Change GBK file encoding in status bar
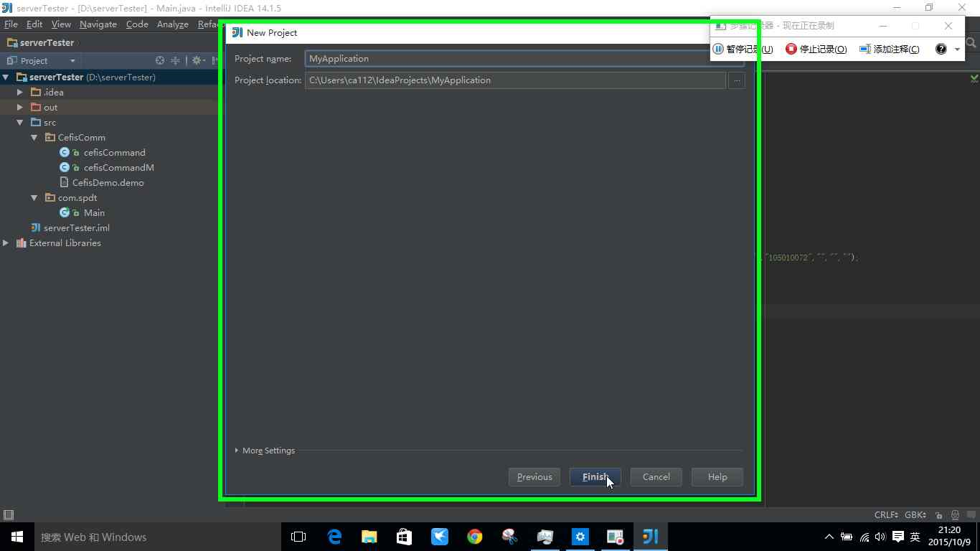980x551 pixels. coord(915,515)
